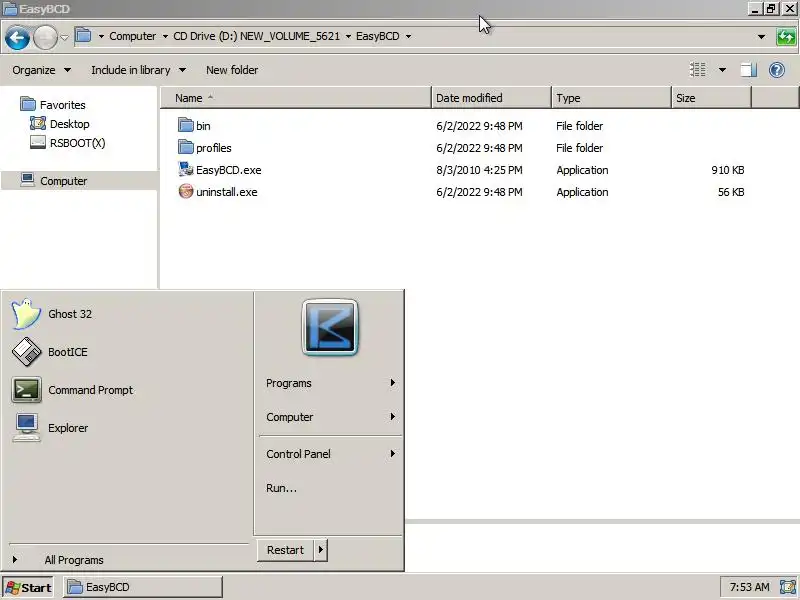800x600 pixels.
Task: Click the Restart button
Action: (285, 550)
